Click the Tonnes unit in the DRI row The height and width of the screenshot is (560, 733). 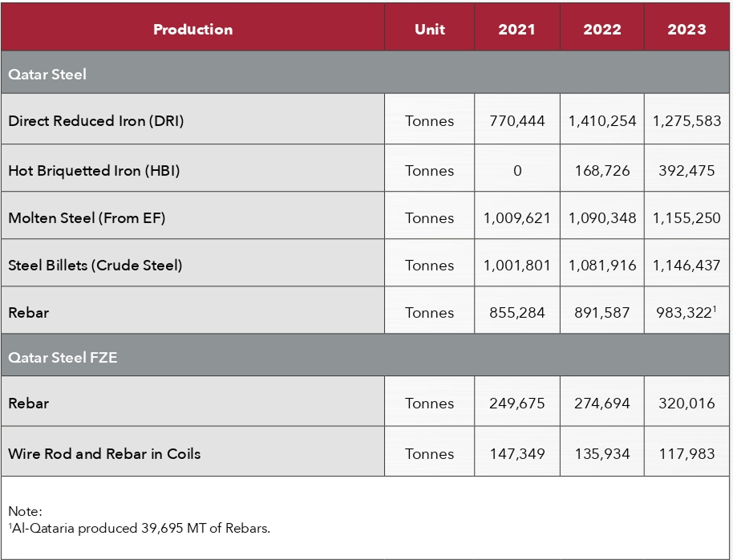[x=430, y=121]
